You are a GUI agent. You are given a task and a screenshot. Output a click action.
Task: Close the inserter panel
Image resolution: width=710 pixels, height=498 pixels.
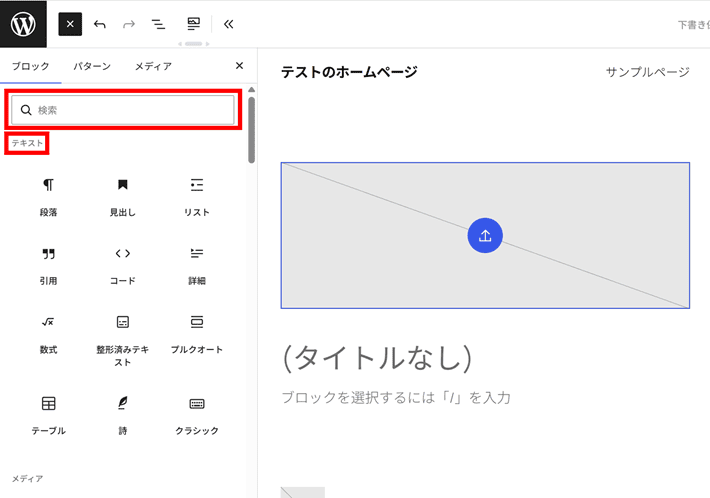240,66
